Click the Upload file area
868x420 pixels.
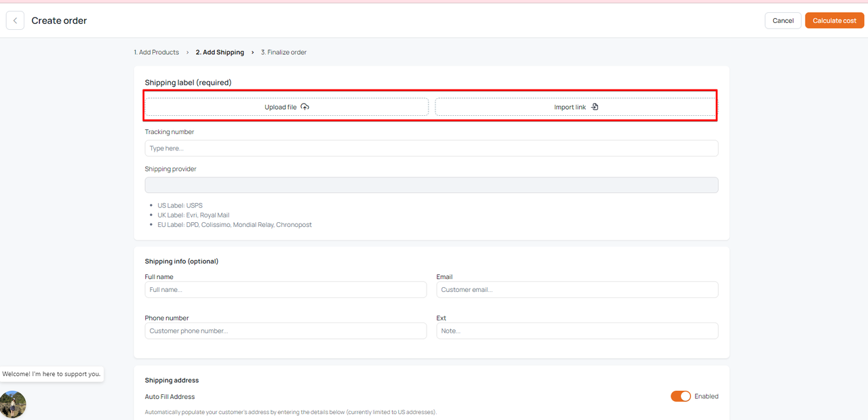[x=286, y=107]
